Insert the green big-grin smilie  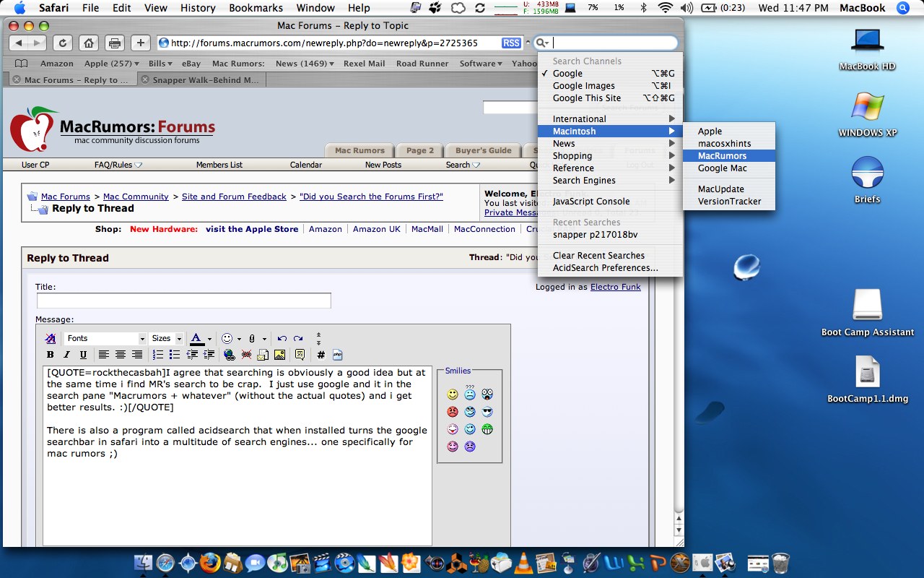[487, 429]
